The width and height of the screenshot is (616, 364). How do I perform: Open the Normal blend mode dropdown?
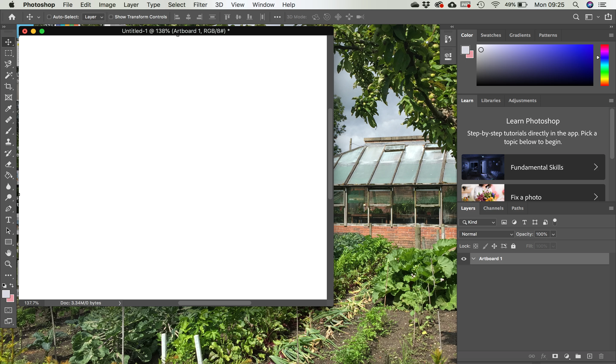[x=486, y=234]
